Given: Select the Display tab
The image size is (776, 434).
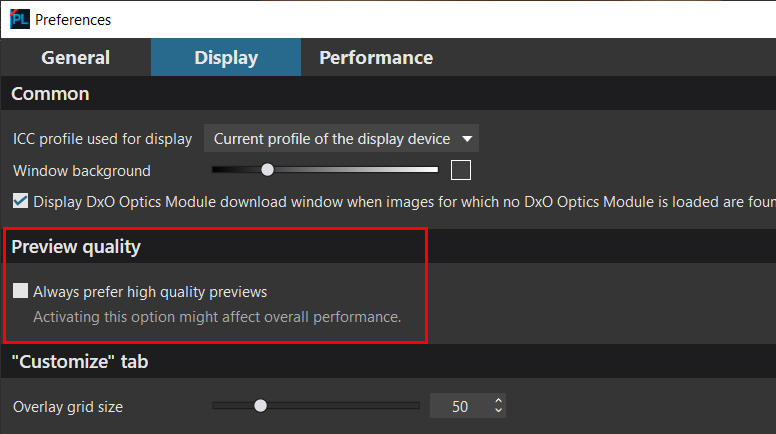Looking at the screenshot, I should (226, 57).
